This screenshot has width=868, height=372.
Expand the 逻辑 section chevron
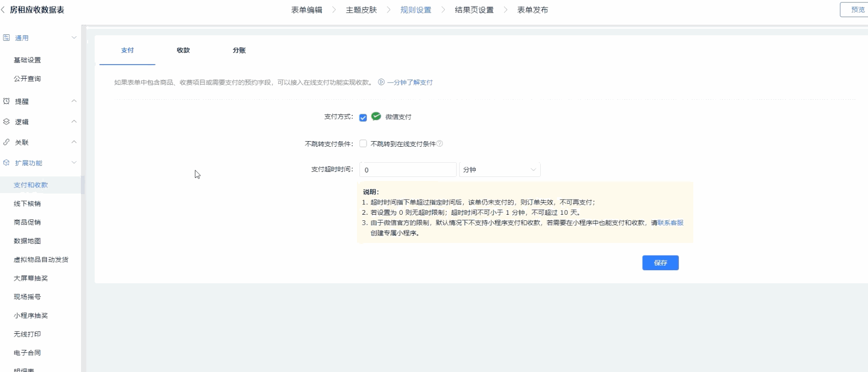(x=74, y=121)
